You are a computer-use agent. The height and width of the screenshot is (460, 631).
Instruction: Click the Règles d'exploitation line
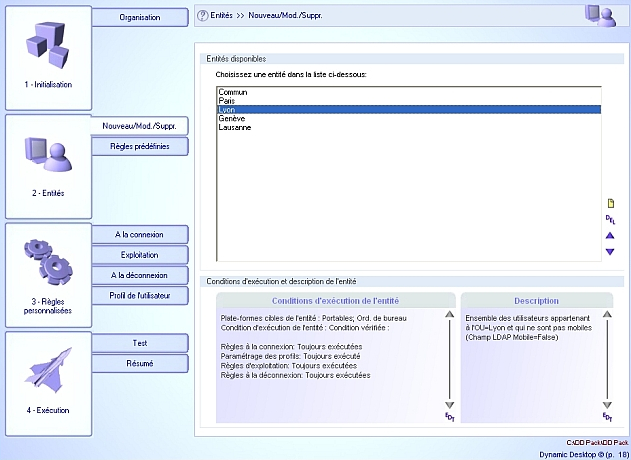[289, 366]
